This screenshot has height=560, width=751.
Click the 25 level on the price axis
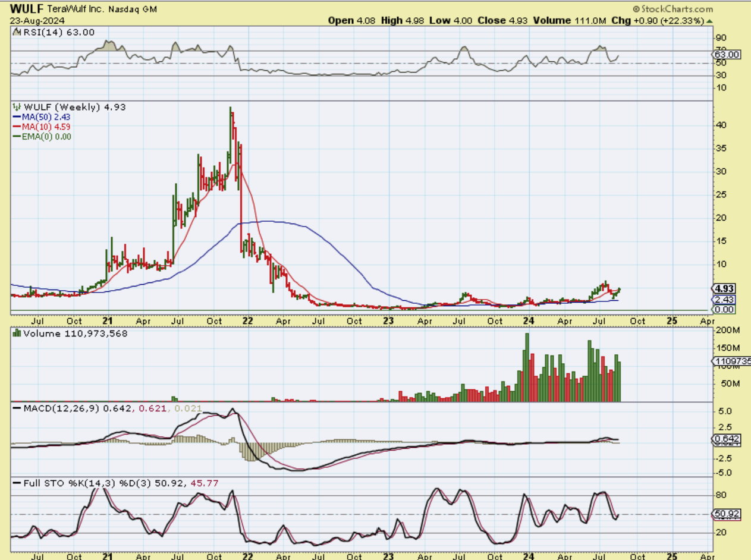coord(721,195)
